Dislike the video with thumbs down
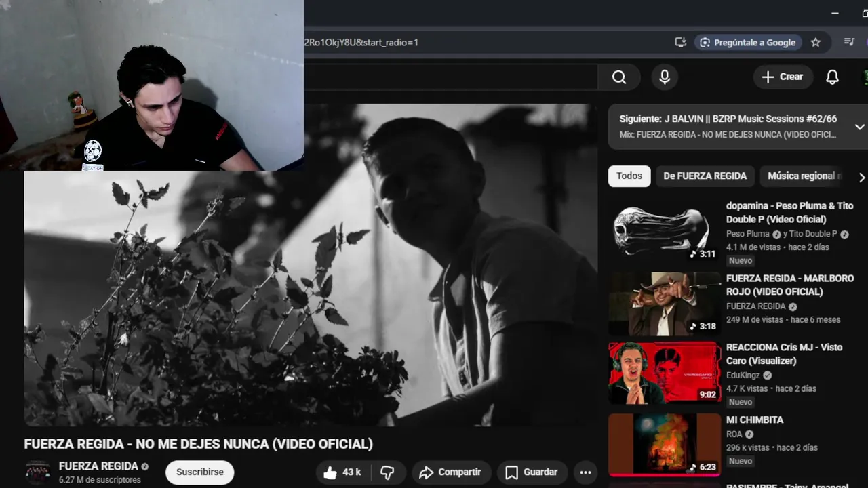The height and width of the screenshot is (488, 868). click(388, 472)
